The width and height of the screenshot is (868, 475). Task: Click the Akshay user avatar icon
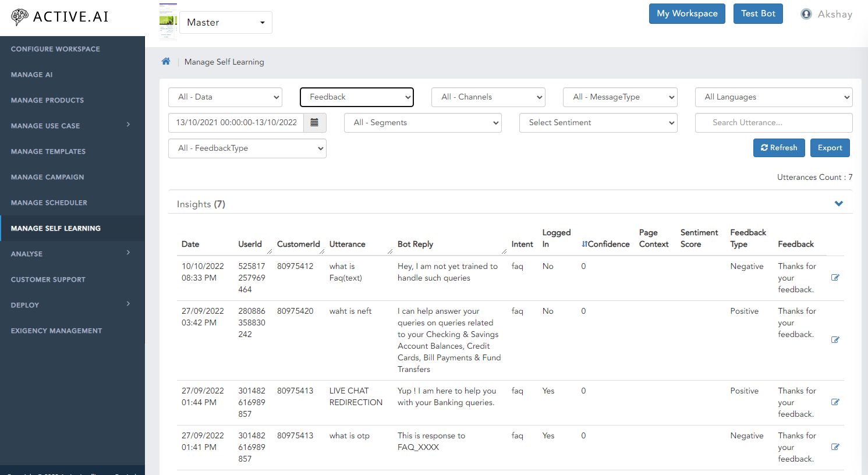pyautogui.click(x=806, y=14)
